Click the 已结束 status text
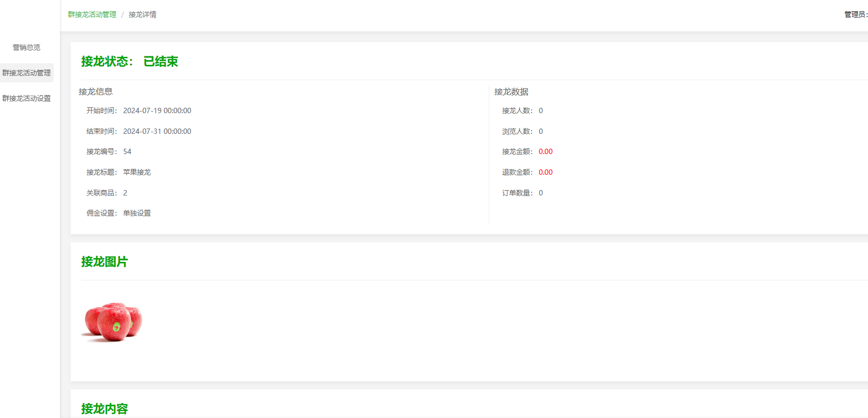The height and width of the screenshot is (418, 868). [x=160, y=62]
